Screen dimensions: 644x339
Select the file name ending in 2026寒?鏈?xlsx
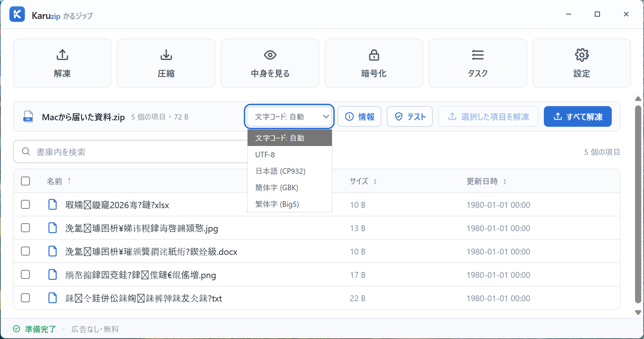point(117,205)
